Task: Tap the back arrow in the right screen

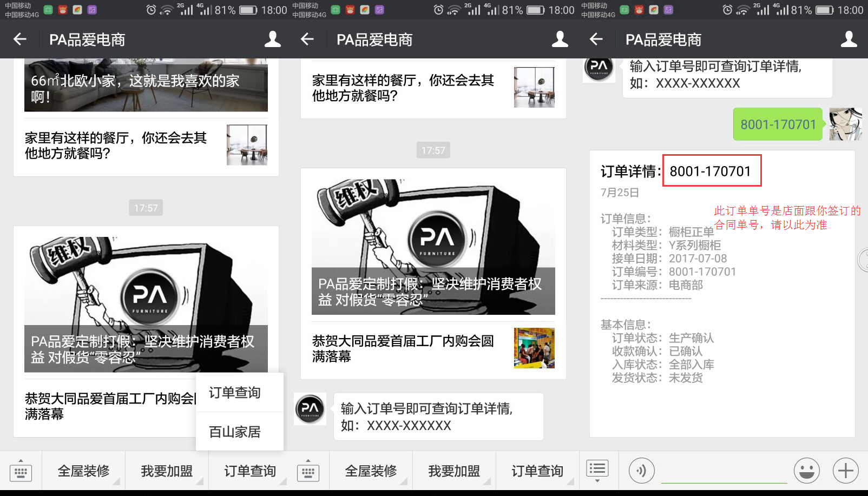Action: [x=596, y=39]
